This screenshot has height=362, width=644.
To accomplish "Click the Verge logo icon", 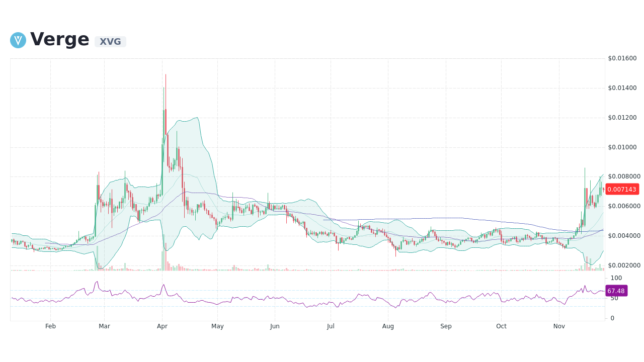I will tap(18, 40).
